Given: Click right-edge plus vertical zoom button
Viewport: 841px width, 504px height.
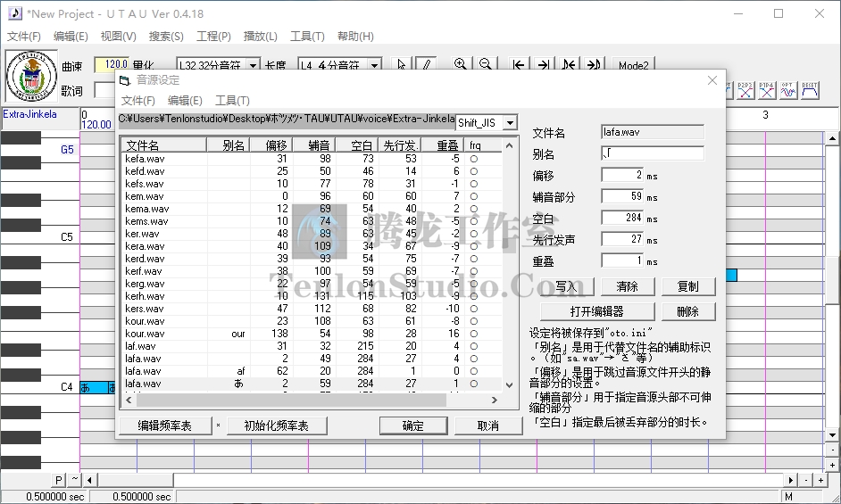Looking at the screenshot, I should (x=832, y=465).
